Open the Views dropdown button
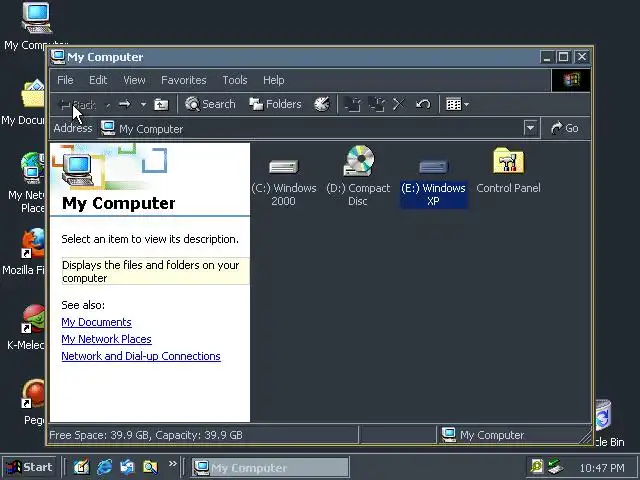640x480 pixels. pos(457,104)
